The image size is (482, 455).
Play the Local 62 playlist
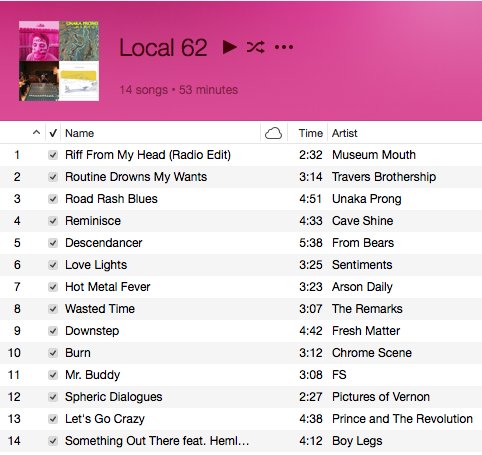(x=230, y=47)
